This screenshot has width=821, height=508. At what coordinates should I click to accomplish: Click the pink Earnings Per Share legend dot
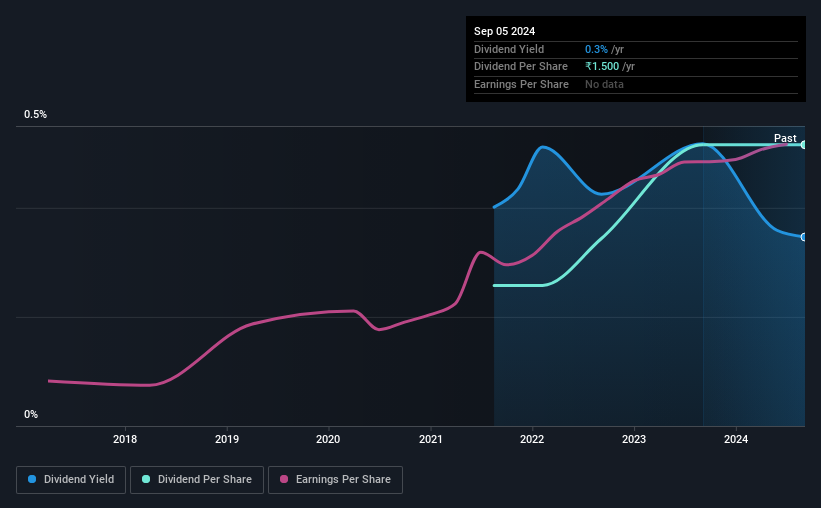pyautogui.click(x=284, y=479)
